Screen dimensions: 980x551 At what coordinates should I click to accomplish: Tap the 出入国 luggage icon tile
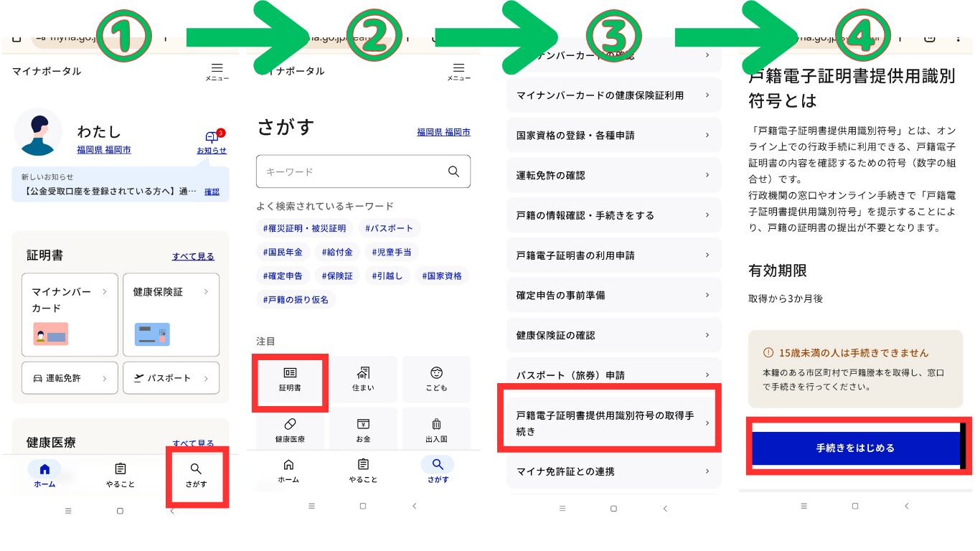coord(436,430)
